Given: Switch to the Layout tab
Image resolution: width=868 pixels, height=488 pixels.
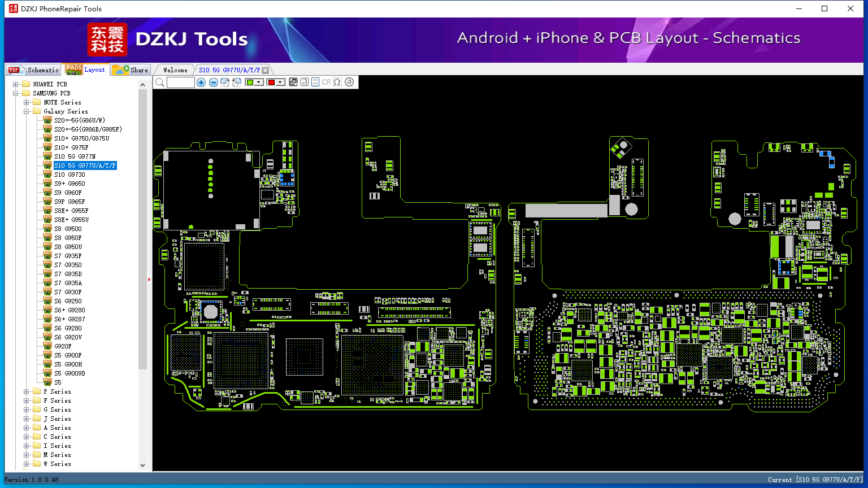Looking at the screenshot, I should [85, 69].
